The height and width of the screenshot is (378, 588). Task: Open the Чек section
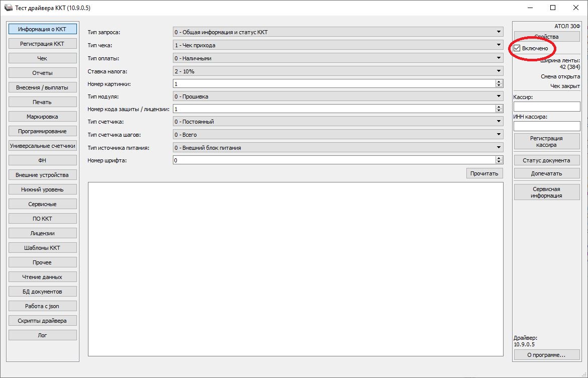pos(43,58)
